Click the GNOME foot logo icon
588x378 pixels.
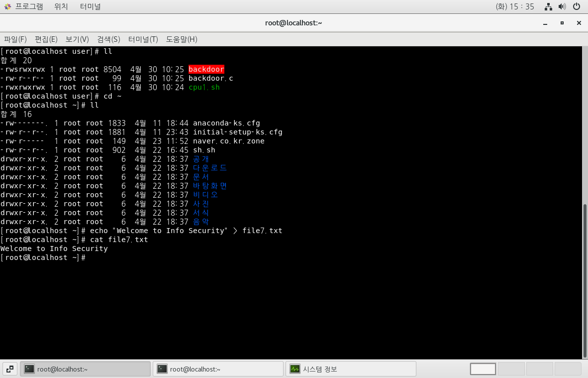(x=7, y=6)
